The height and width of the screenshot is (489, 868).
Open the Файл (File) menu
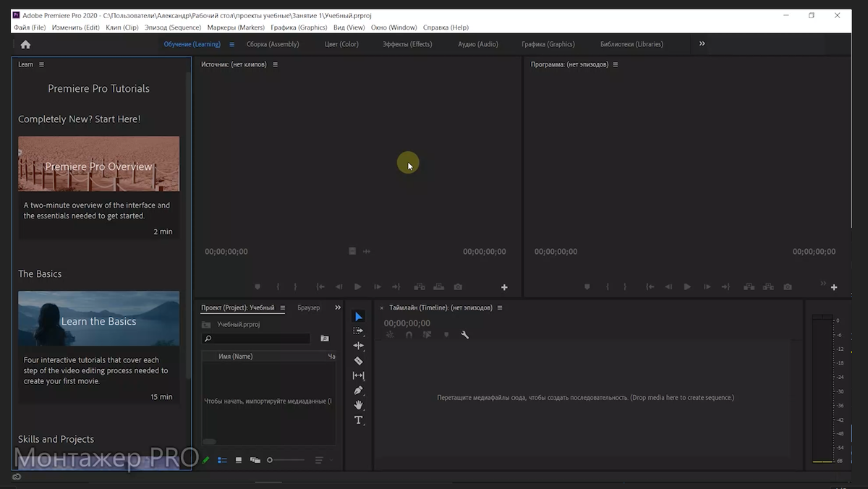30,27
